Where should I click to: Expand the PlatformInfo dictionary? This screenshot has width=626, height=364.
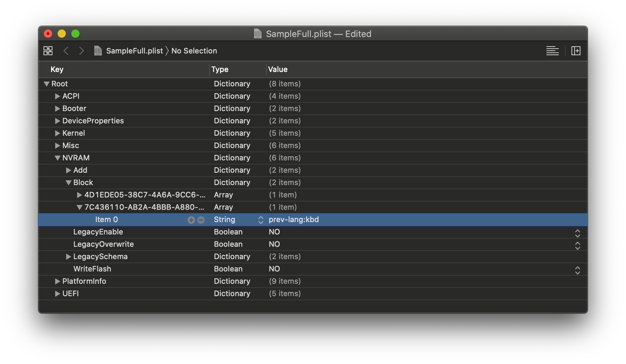pyautogui.click(x=58, y=281)
